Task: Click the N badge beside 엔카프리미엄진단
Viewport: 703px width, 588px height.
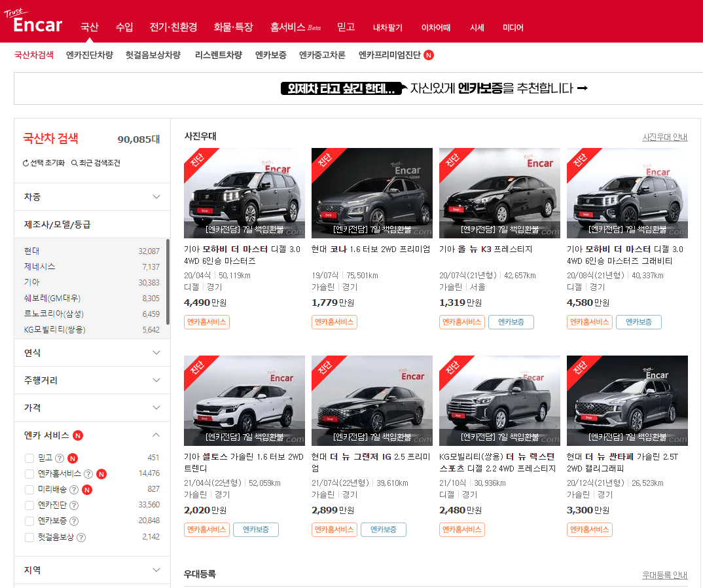Action: click(429, 55)
